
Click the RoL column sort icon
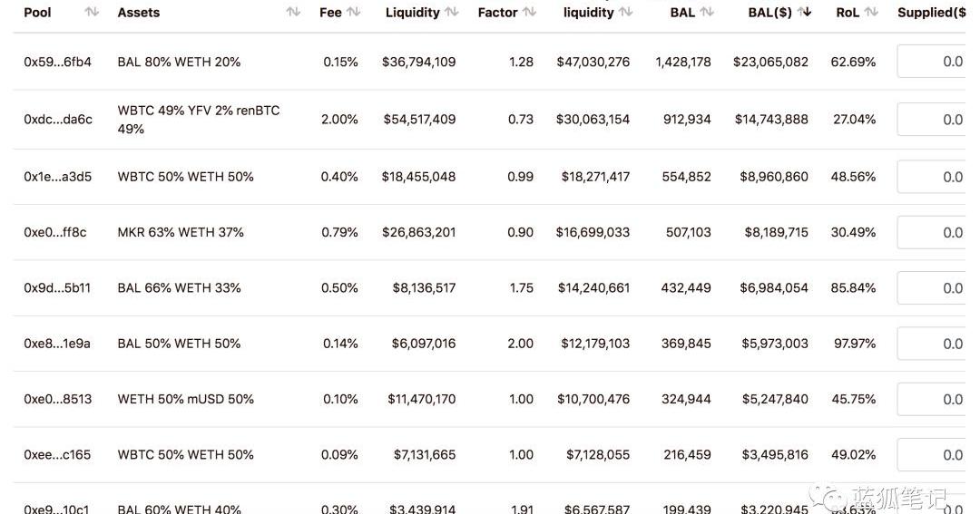871,13
